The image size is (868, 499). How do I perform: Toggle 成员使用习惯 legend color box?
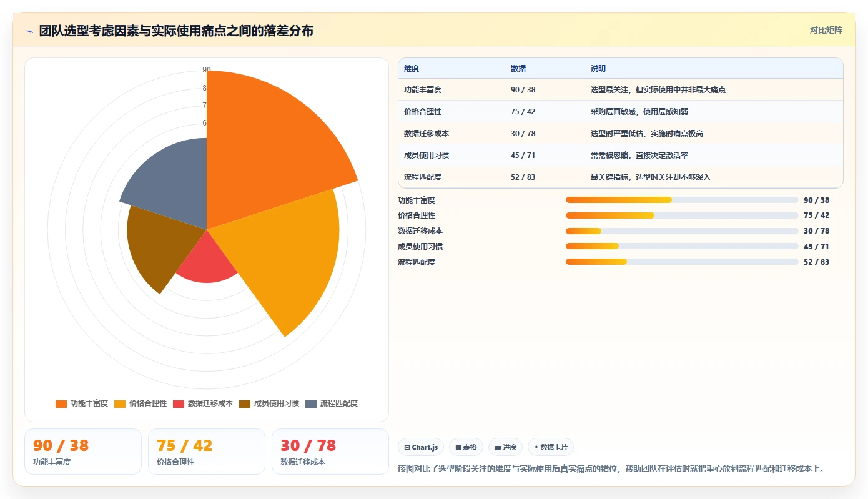tap(245, 403)
